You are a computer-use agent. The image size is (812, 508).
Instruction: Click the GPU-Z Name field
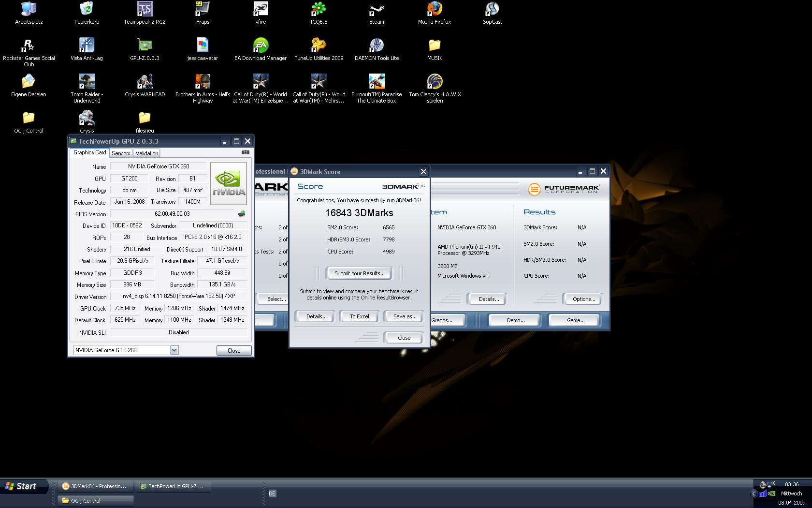[x=159, y=166]
